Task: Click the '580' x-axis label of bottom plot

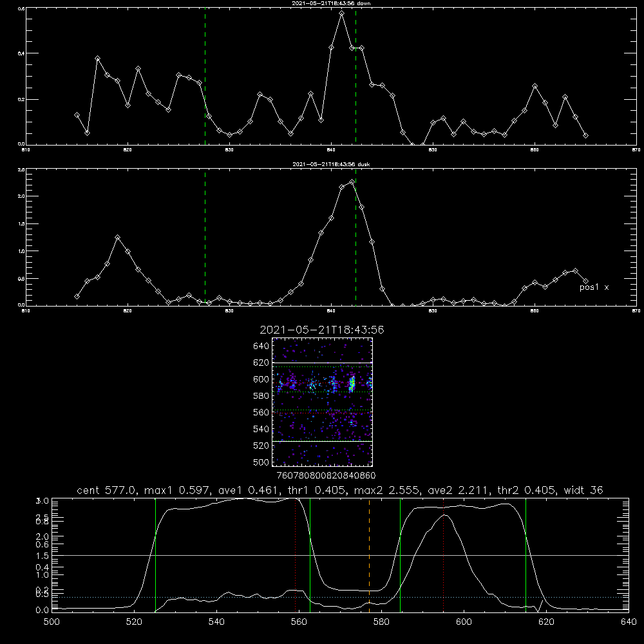Action: [381, 622]
